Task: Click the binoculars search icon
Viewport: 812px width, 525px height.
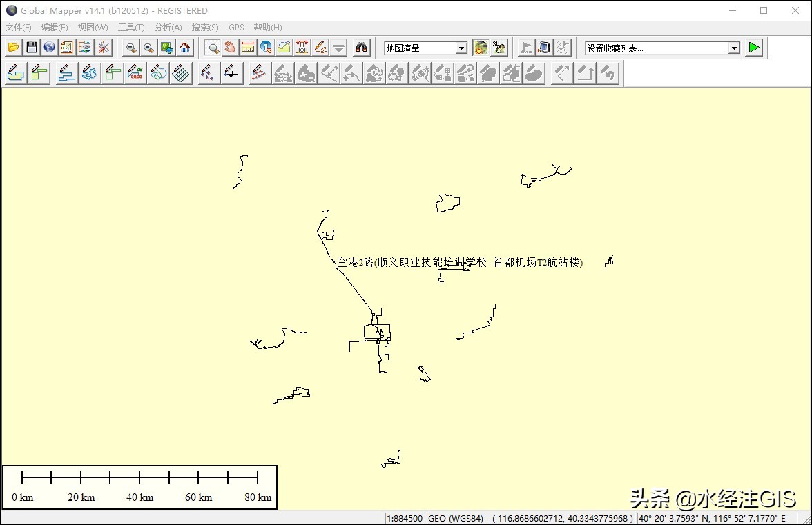Action: coord(362,48)
